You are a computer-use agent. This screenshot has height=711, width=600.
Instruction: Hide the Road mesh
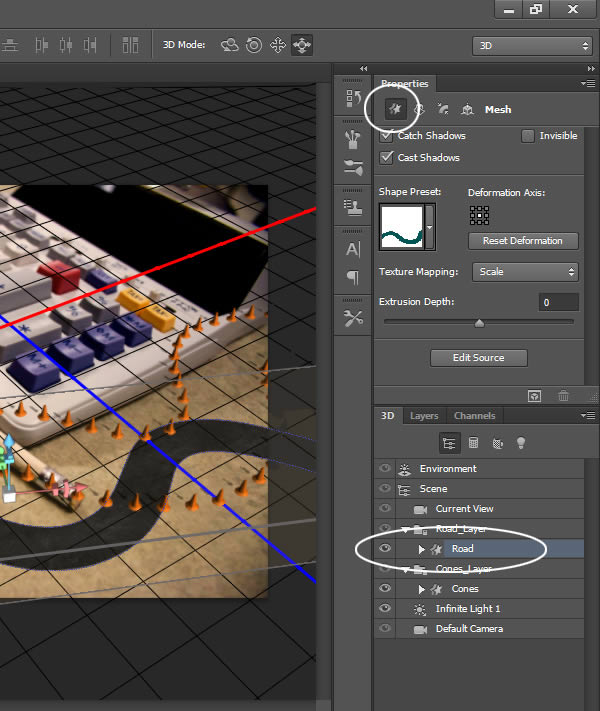[x=385, y=549]
